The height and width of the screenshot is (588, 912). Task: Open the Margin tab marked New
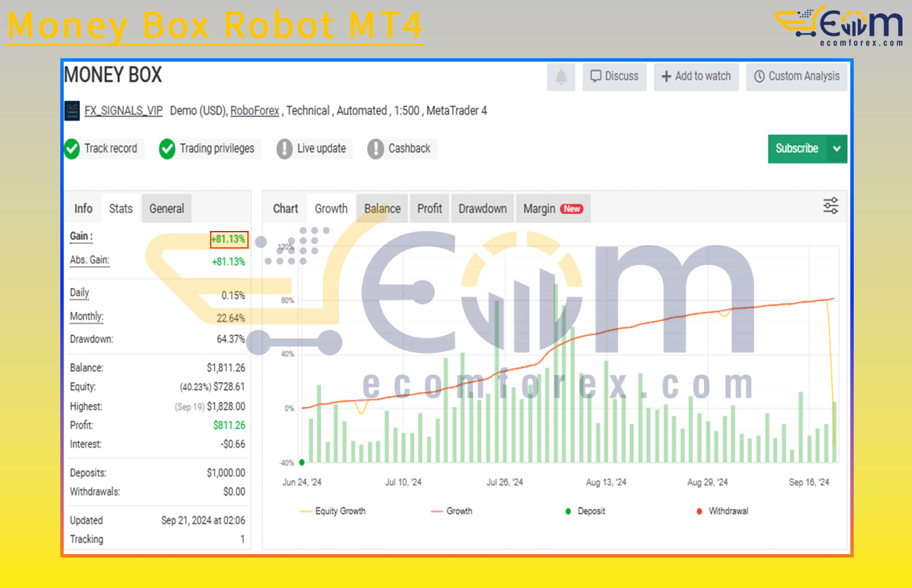[553, 209]
